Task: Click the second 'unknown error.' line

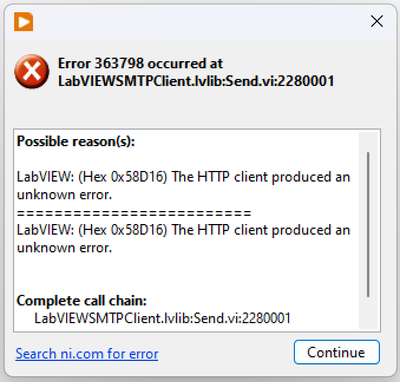Action: coord(64,248)
